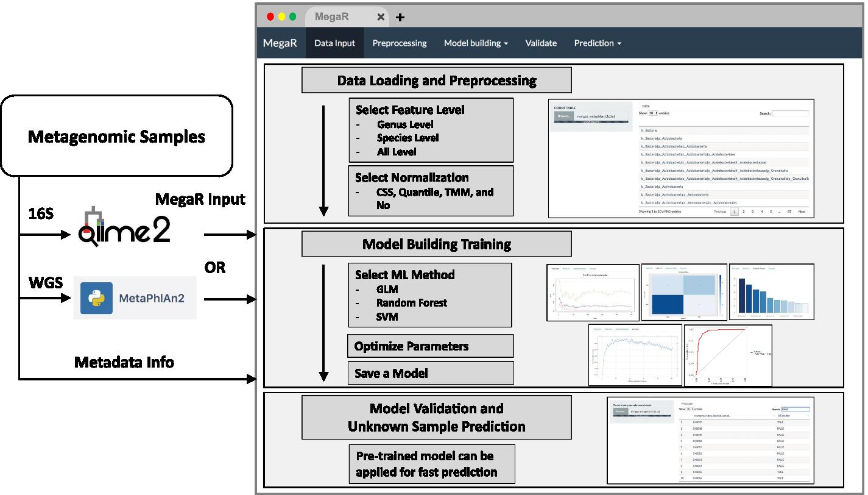The image size is (868, 495).
Task: Click the Pre-trained model note box
Action: point(432,463)
